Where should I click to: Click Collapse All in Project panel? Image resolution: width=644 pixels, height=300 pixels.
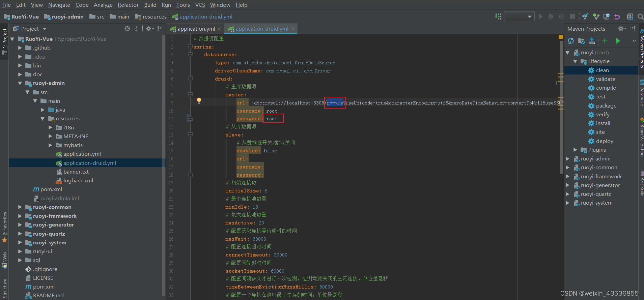point(136,29)
